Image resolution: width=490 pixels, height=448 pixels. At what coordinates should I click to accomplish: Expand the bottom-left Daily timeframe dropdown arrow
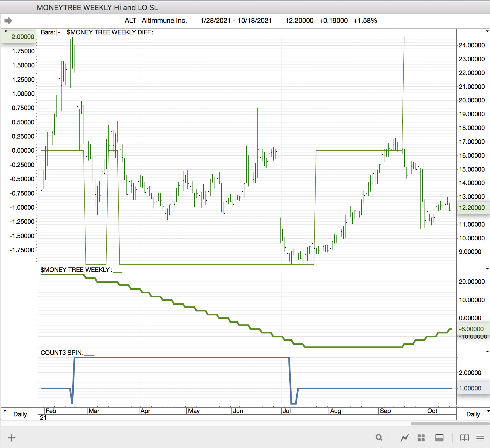[x=5, y=411]
